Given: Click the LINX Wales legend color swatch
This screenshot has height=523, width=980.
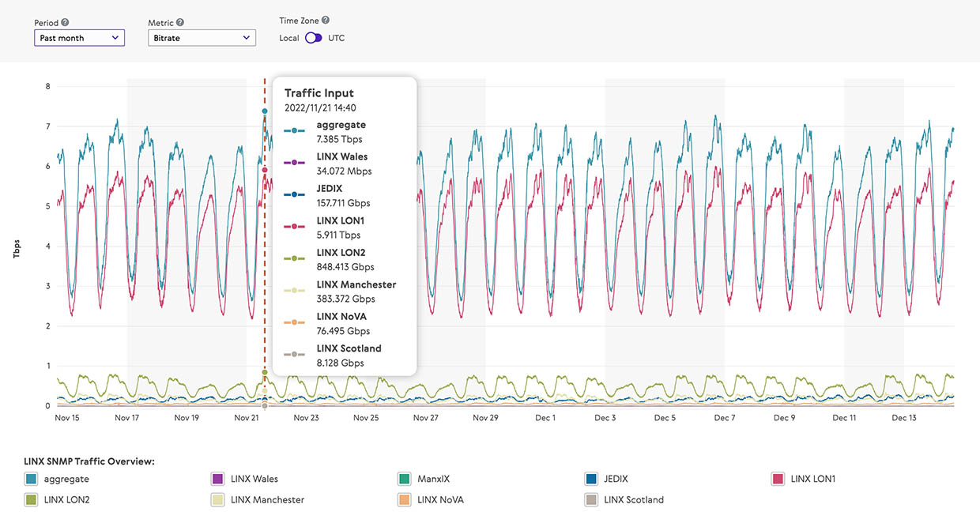Looking at the screenshot, I should click(x=217, y=479).
